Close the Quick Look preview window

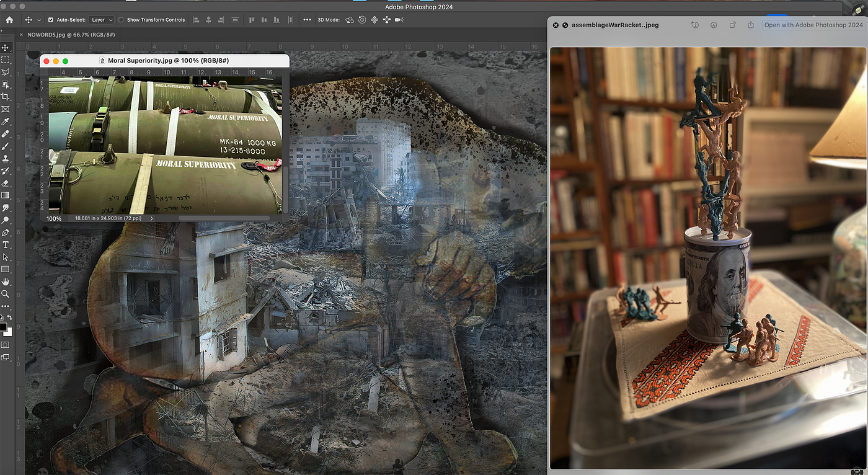(x=556, y=25)
